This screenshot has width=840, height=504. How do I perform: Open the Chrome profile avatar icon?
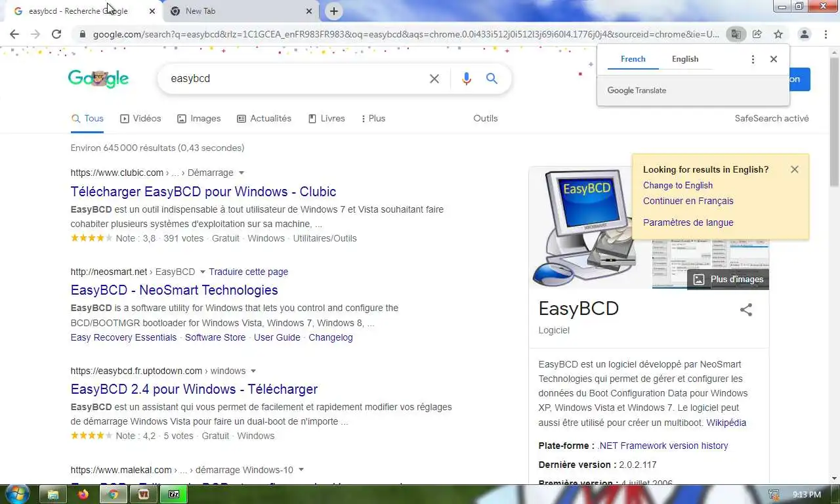(x=804, y=34)
